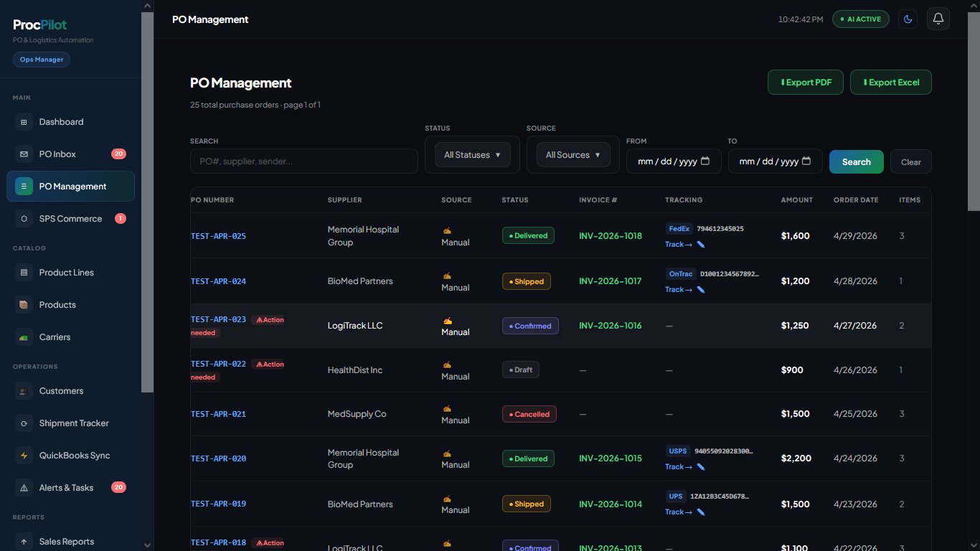Click the Alerts & Tasks warning icon
The image size is (980, 551).
pos(24,488)
